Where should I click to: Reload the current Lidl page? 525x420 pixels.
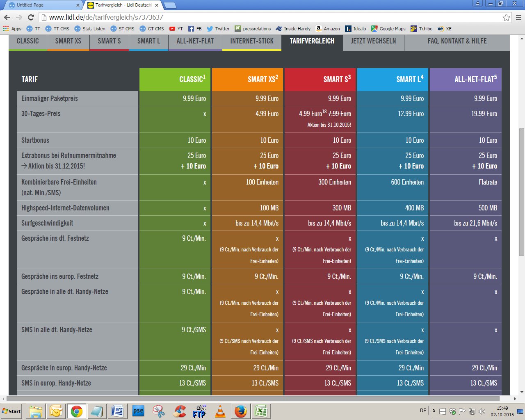tap(31, 17)
